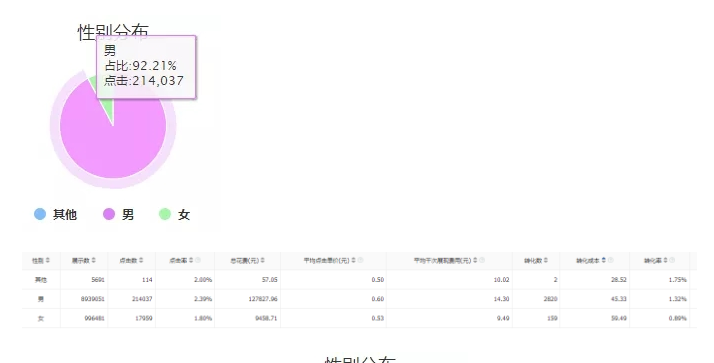Image resolution: width=714 pixels, height=363 pixels.
Task: Click 转化成本 value 45.33 in 男 row
Action: [619, 299]
